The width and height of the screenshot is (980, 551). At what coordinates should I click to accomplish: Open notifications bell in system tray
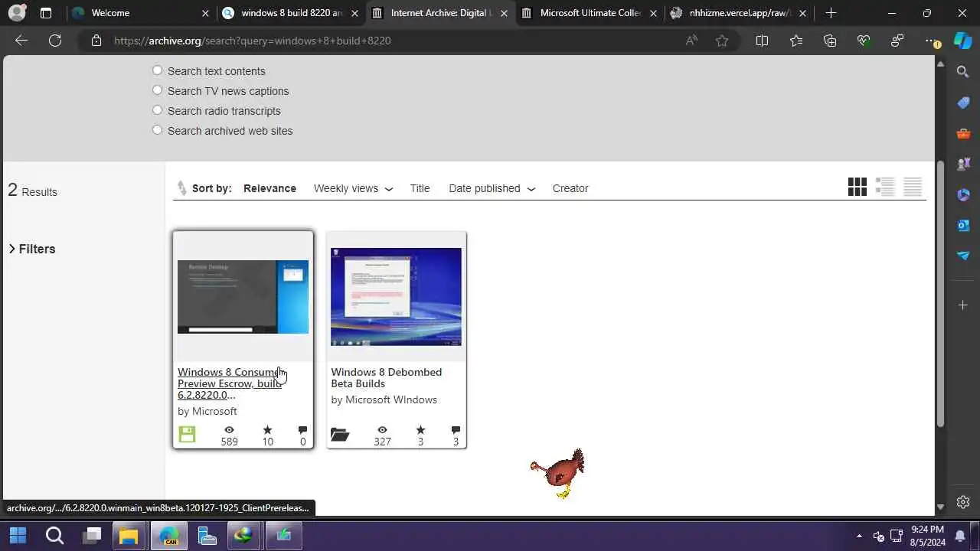(960, 536)
